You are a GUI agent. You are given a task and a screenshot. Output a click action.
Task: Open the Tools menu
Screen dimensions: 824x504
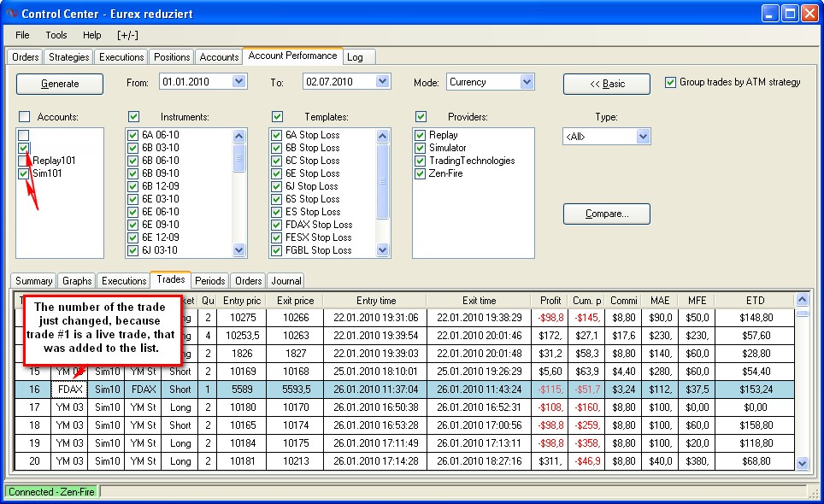[x=56, y=35]
